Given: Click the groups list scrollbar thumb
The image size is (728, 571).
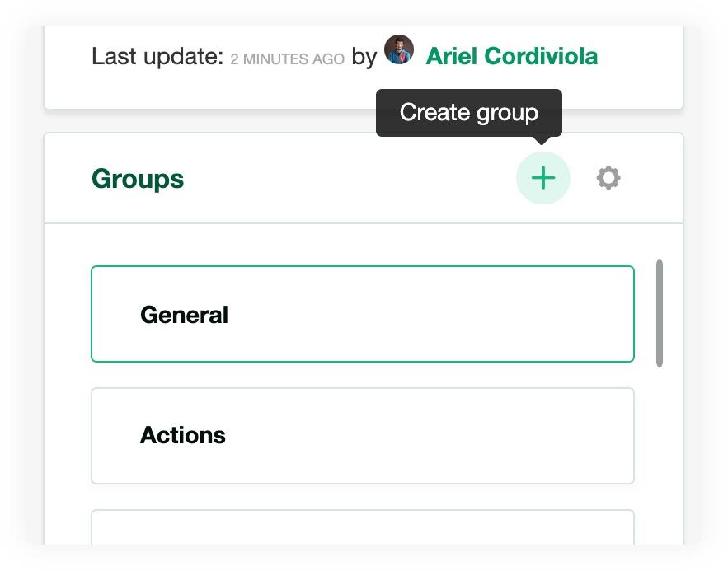Looking at the screenshot, I should point(660,313).
